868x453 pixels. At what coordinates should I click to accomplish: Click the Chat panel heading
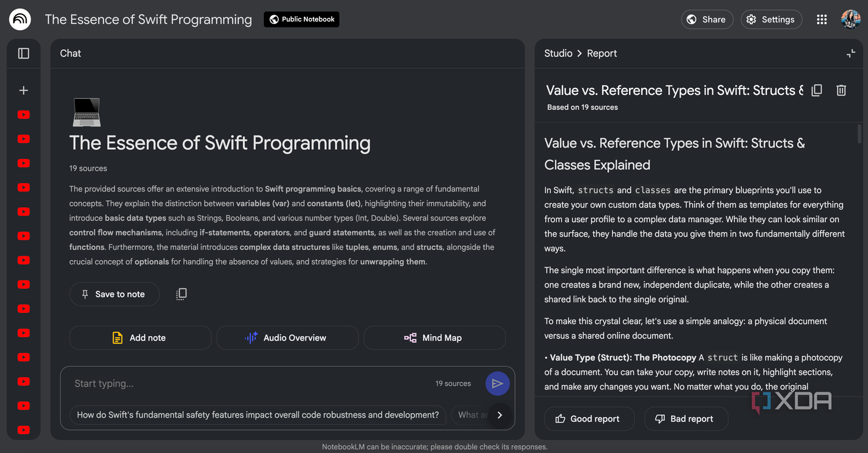tap(71, 53)
